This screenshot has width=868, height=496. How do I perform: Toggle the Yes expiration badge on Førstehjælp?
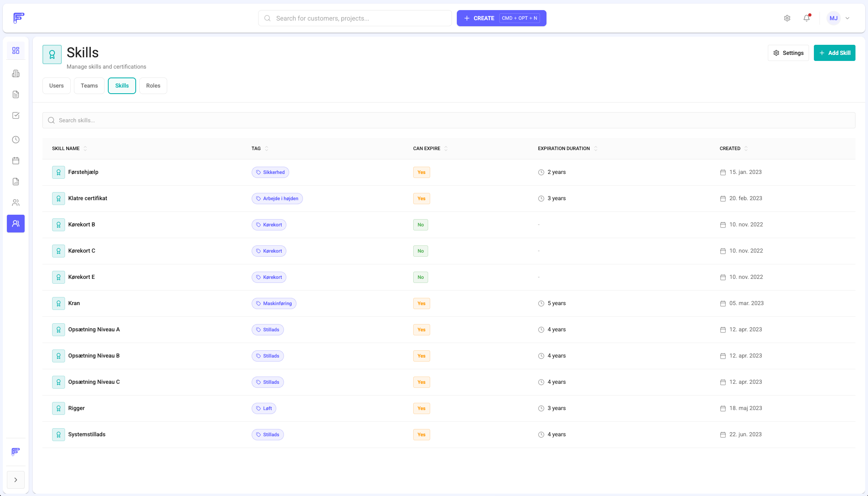[421, 172]
